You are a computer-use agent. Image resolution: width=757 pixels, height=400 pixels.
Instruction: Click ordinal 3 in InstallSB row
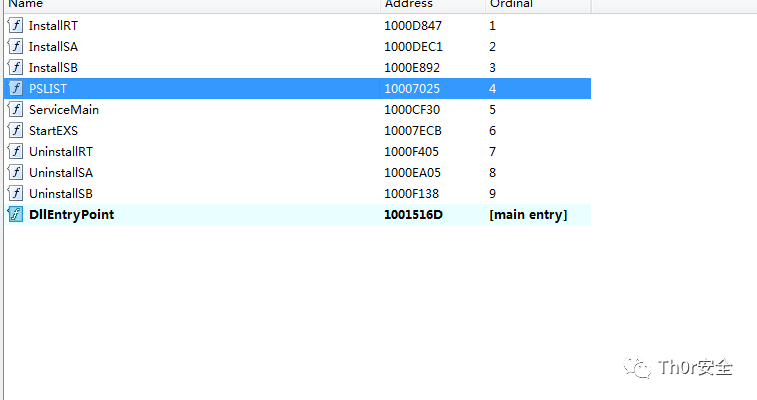[x=492, y=68]
